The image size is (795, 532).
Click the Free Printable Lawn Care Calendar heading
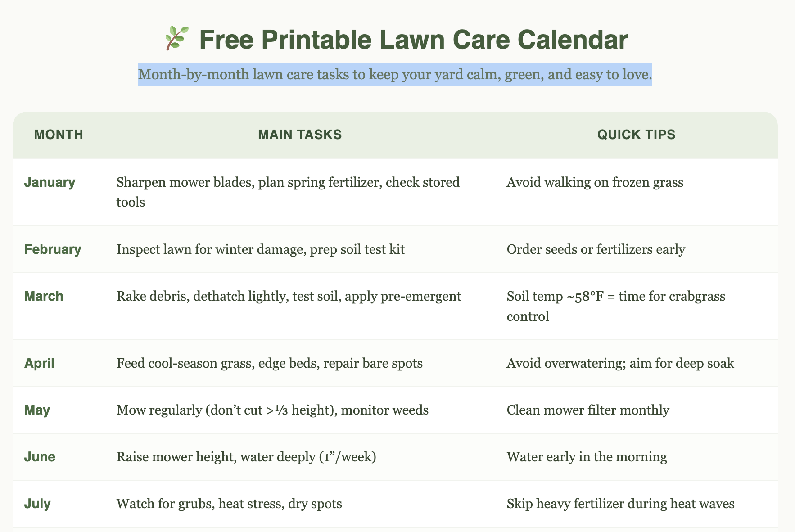pos(396,40)
